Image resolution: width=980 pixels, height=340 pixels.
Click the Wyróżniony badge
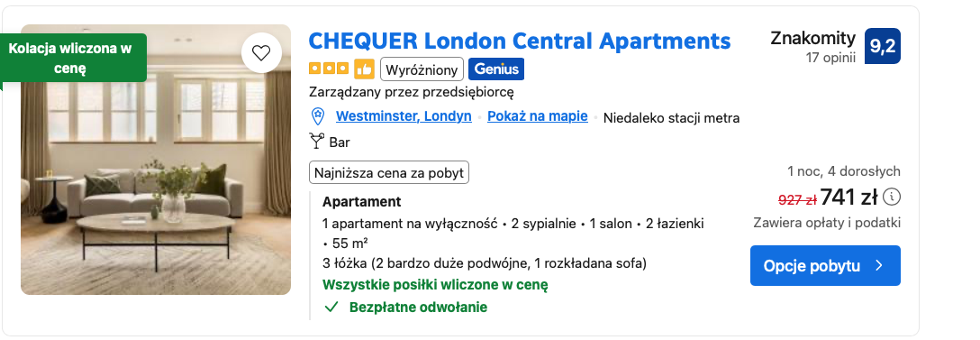pos(422,69)
